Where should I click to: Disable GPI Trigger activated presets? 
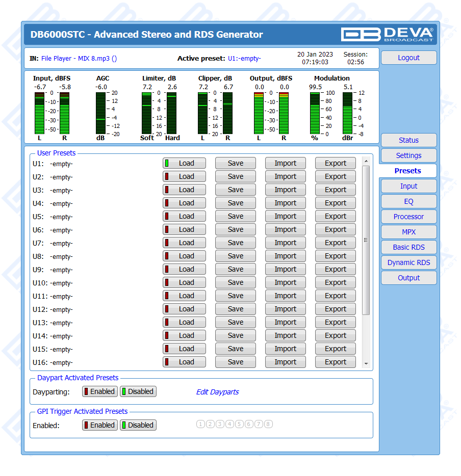[138, 425]
